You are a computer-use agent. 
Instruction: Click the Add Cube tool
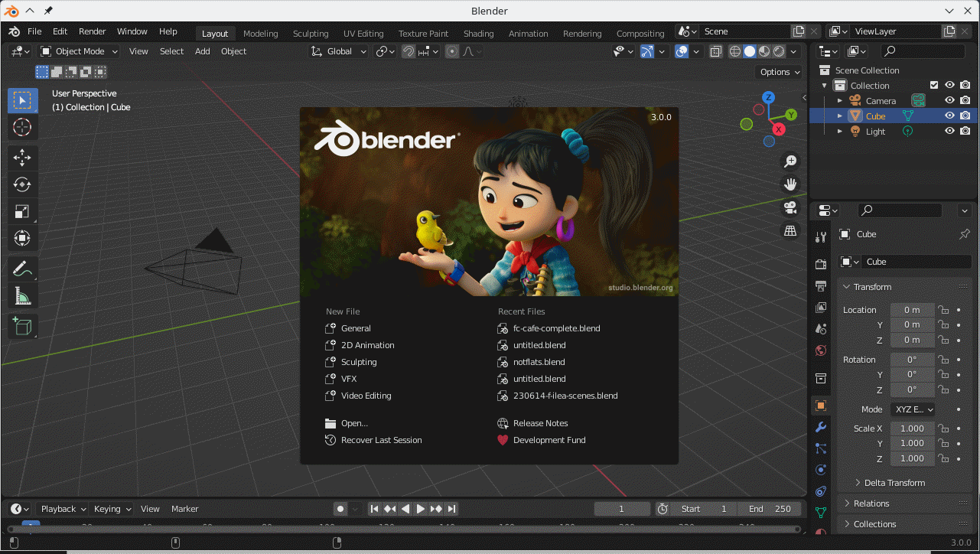click(x=22, y=326)
